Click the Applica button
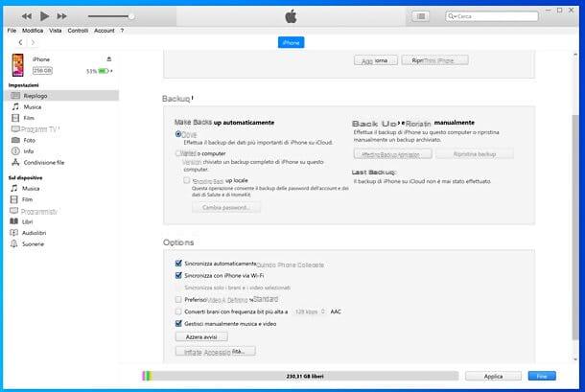The height and width of the screenshot is (392, 585). point(493,377)
